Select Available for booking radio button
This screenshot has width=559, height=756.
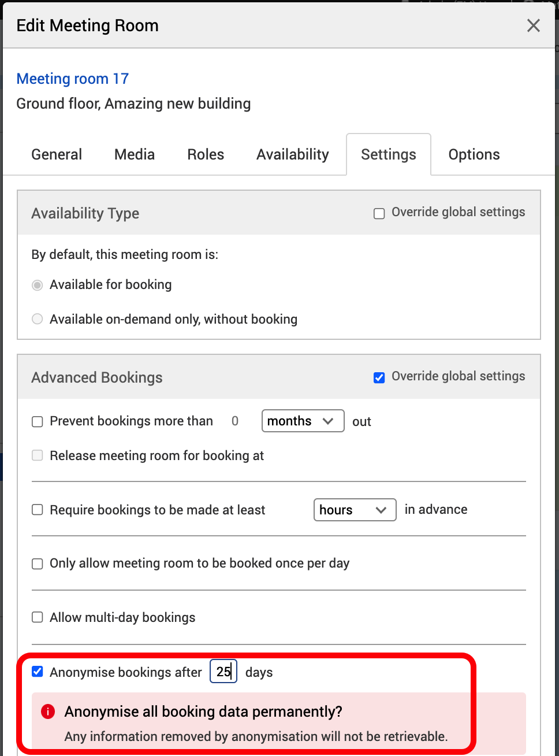[38, 285]
